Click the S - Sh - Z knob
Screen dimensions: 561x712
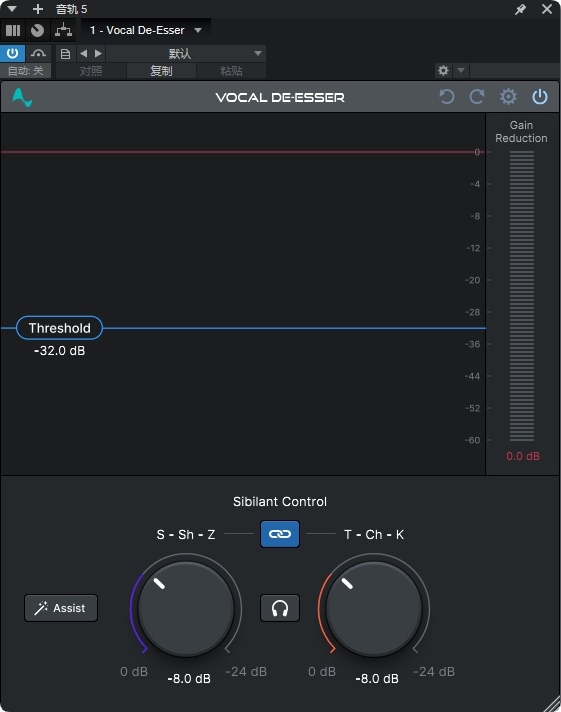point(186,609)
